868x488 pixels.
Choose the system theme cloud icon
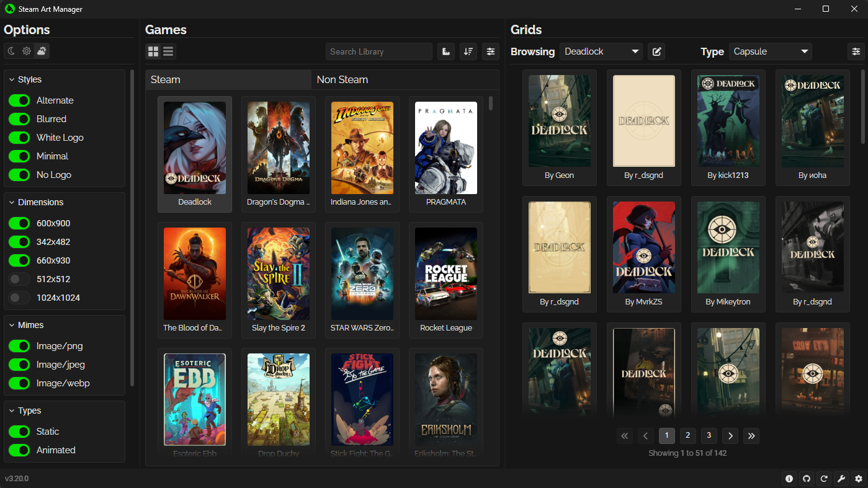(42, 51)
